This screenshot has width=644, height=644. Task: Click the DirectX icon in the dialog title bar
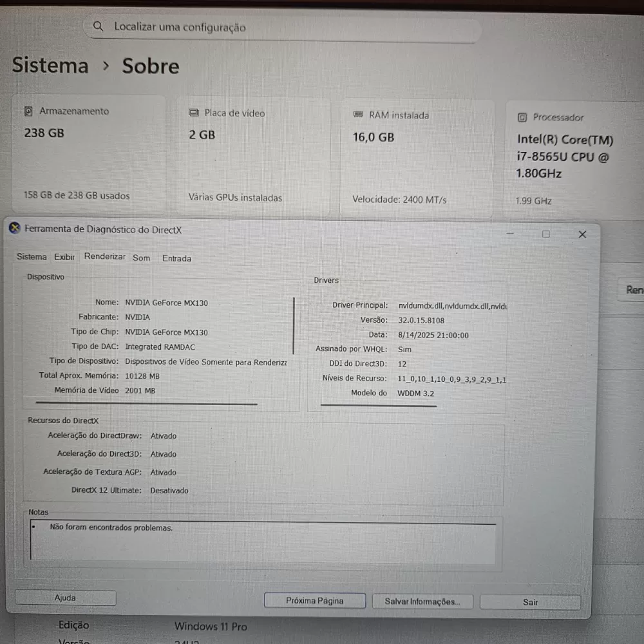pos(15,229)
